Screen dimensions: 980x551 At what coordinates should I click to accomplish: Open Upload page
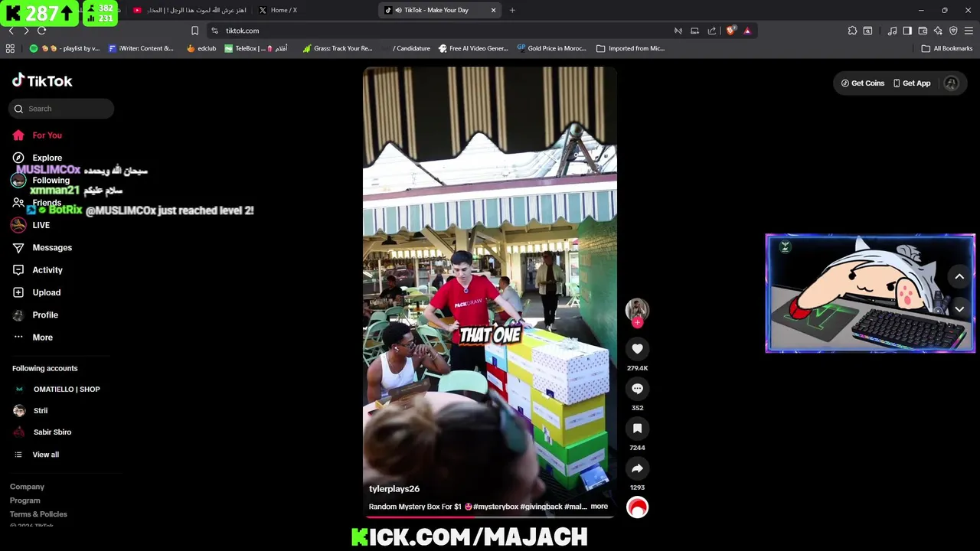click(x=37, y=292)
